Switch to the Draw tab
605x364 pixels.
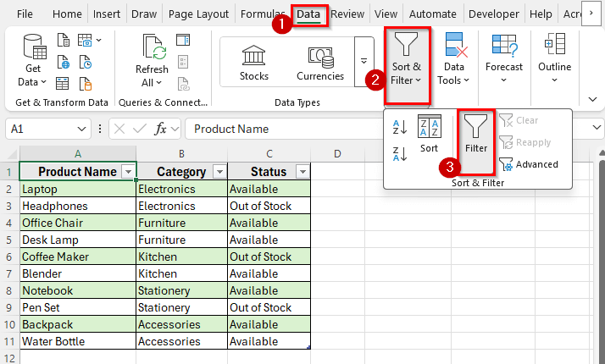(144, 14)
